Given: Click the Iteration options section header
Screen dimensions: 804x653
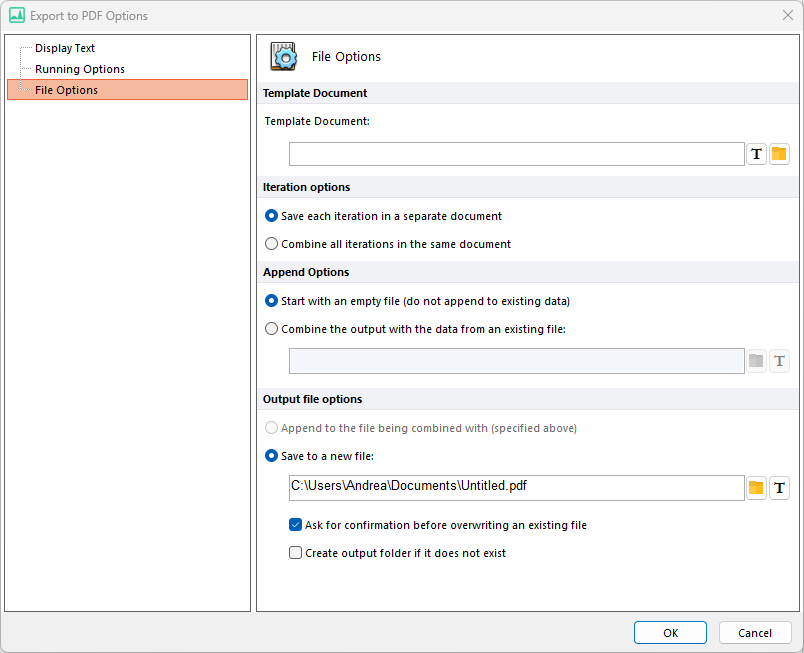Looking at the screenshot, I should click(x=528, y=187).
